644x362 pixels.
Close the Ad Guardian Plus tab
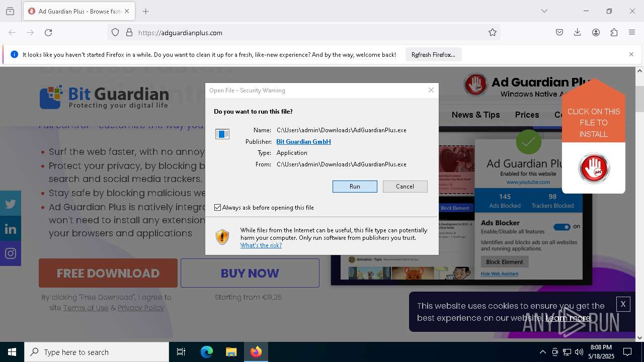(x=127, y=11)
